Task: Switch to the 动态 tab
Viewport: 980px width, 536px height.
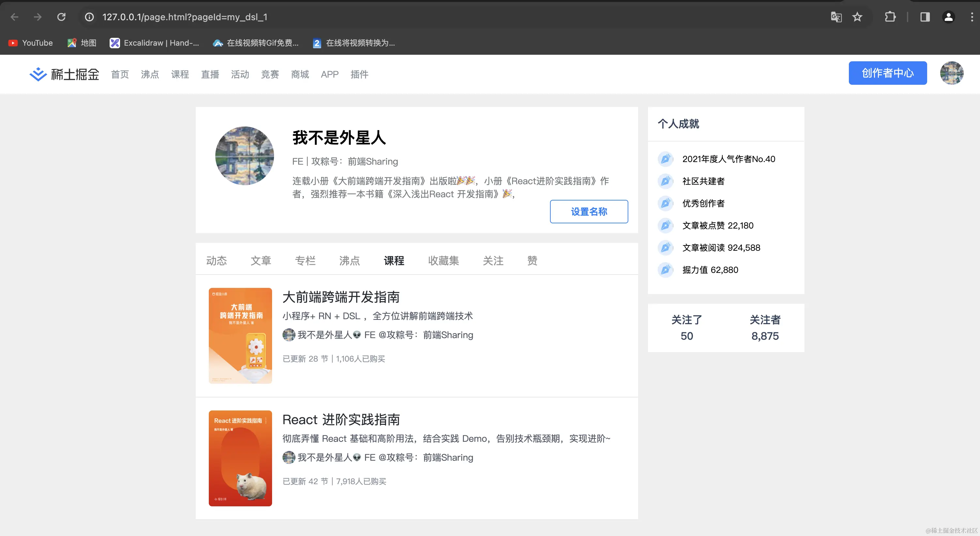Action: tap(217, 261)
